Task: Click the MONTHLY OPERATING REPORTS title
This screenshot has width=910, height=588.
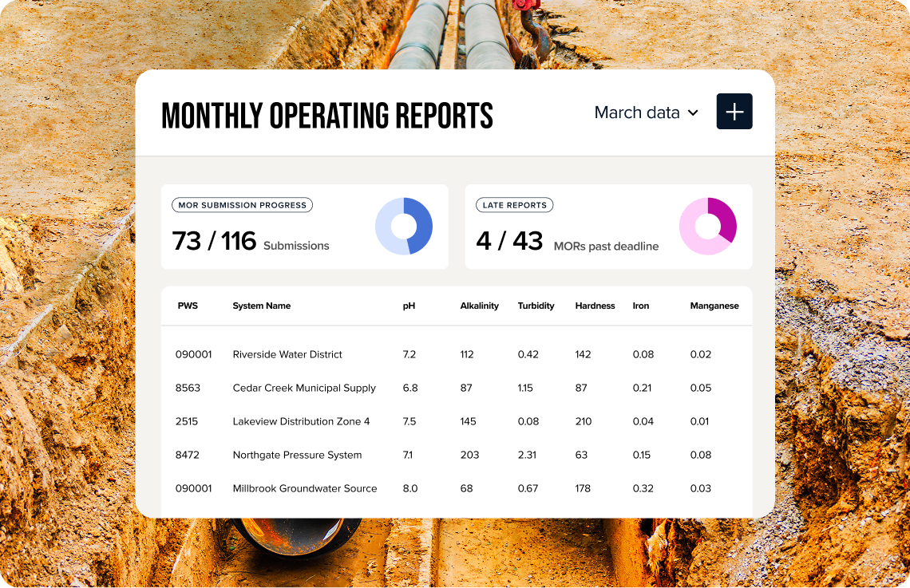Action: tap(327, 114)
